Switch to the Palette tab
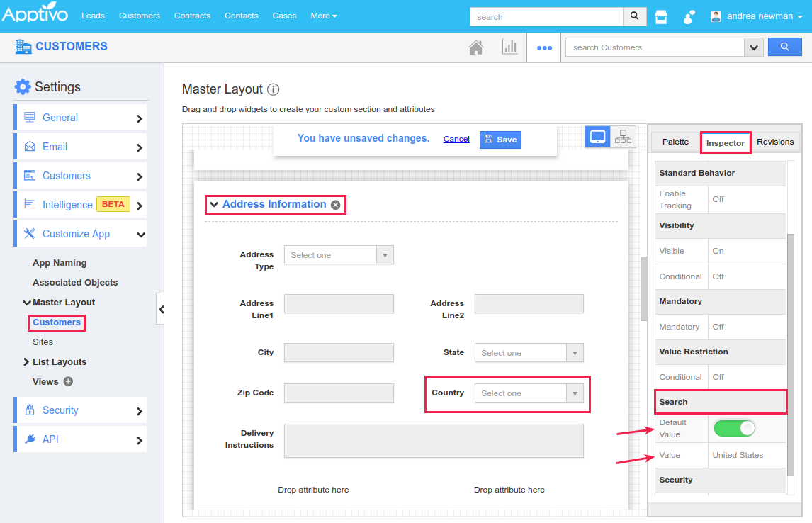This screenshot has height=523, width=812. 675,142
